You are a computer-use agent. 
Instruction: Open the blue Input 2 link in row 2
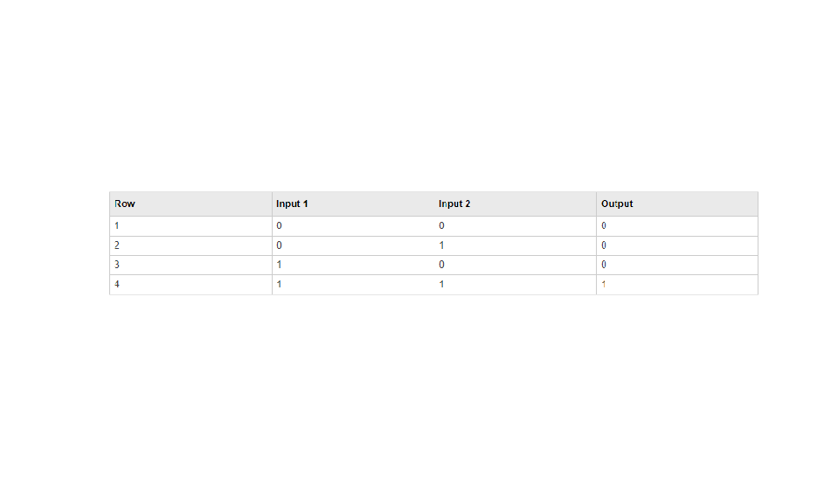(x=441, y=245)
